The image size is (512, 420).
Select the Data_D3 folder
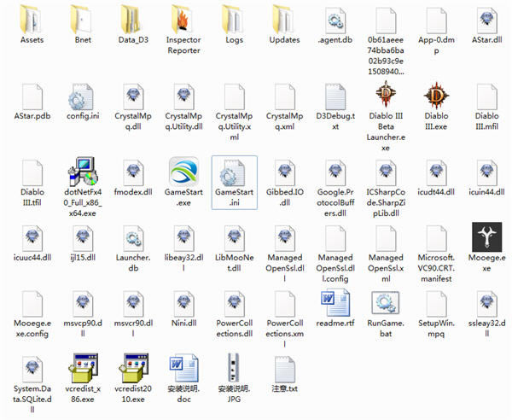[133, 20]
